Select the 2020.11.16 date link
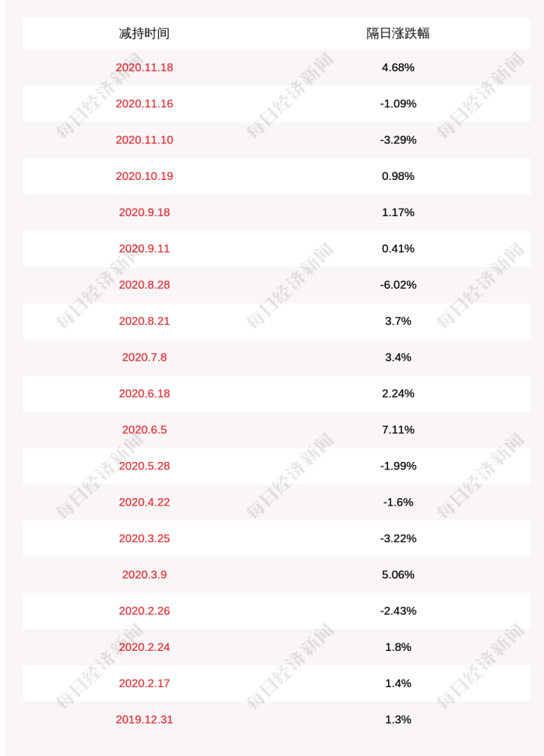This screenshot has width=544, height=756. 145,104
